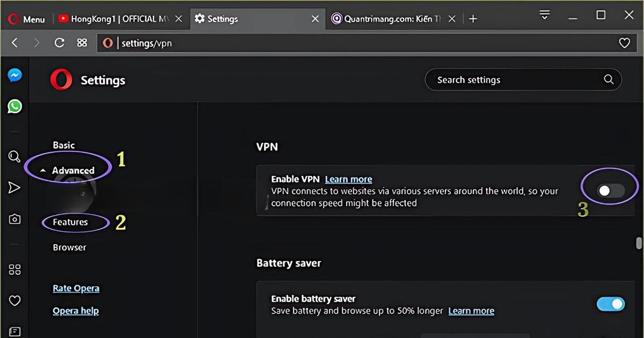Open WhatsApp in the sidebar
Viewport: 644px width, 338px height.
[x=14, y=106]
